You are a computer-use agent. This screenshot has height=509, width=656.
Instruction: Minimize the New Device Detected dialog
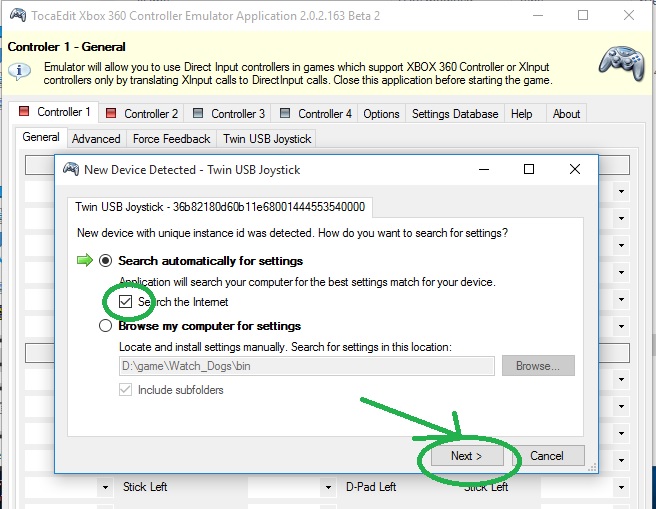tap(484, 169)
